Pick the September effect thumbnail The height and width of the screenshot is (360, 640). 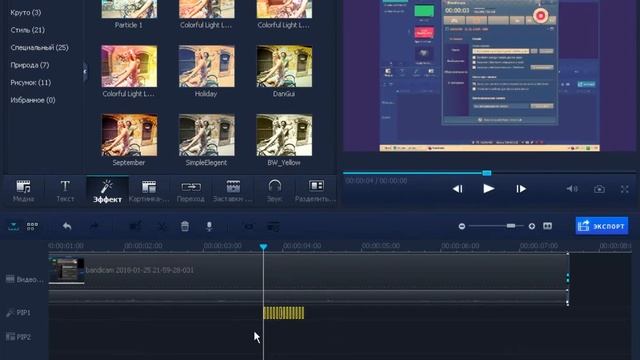point(129,135)
